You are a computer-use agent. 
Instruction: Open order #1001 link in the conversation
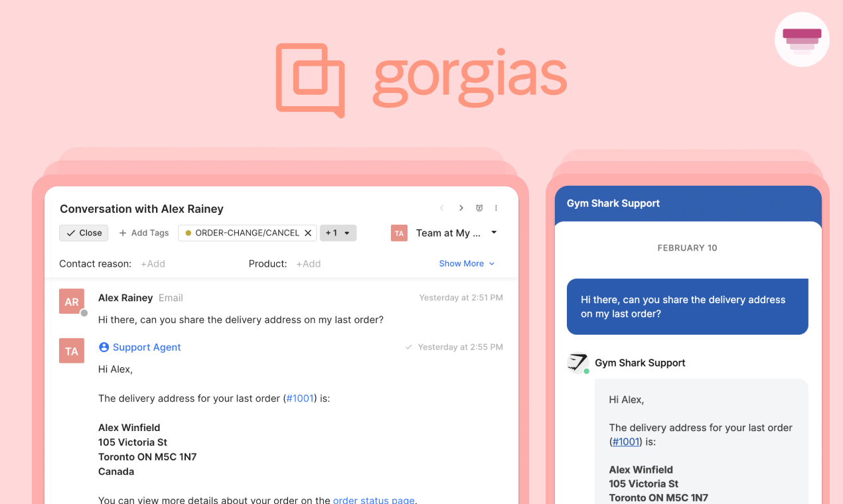[300, 399]
